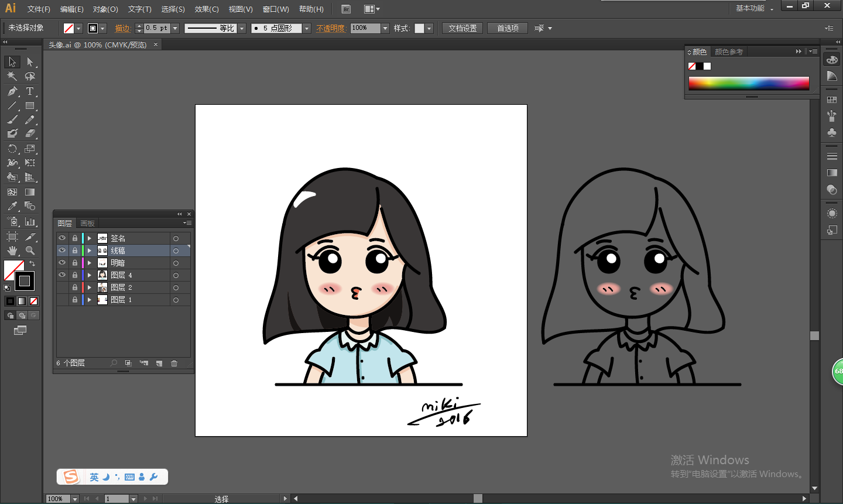
Task: Hide the 明暗 layer eye icon
Action: (x=62, y=263)
